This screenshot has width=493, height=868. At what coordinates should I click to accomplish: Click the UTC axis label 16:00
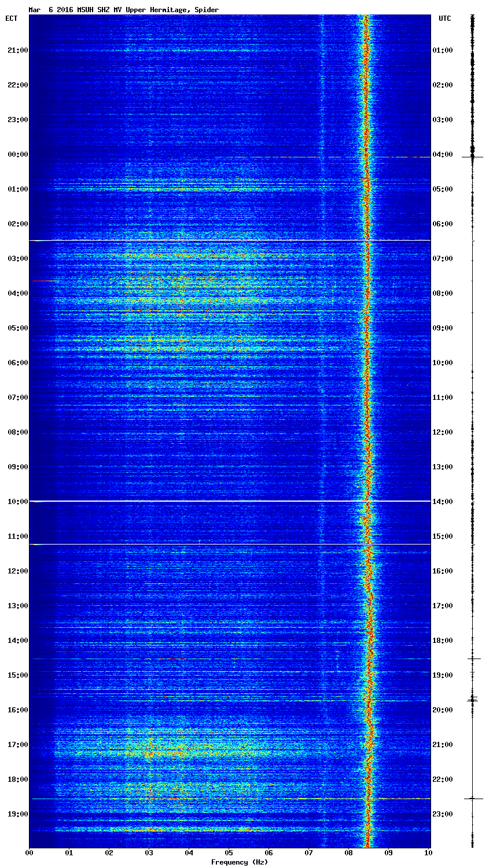point(443,571)
